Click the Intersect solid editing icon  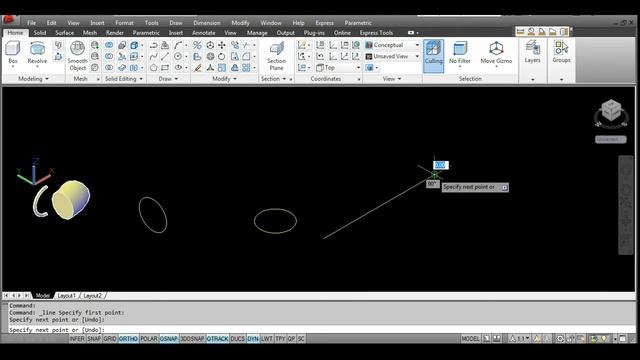tap(109, 67)
